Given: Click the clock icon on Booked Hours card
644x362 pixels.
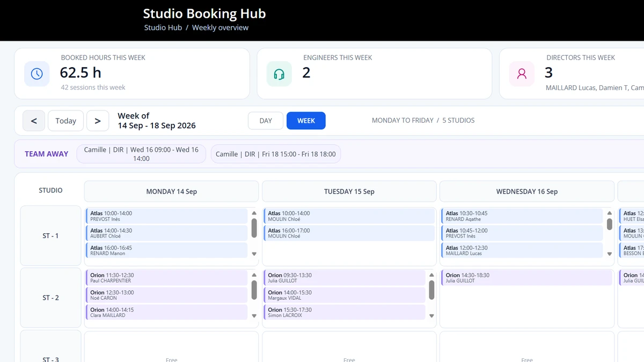Looking at the screenshot, I should [36, 74].
